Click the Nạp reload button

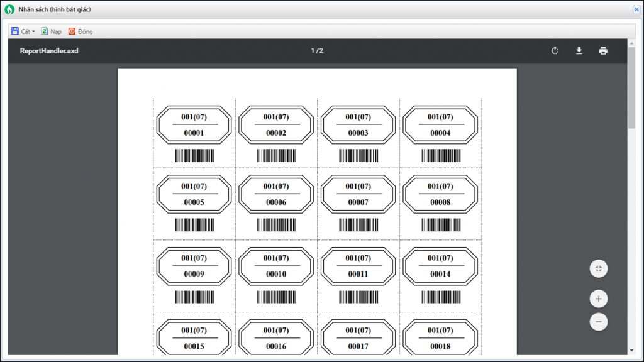(52, 31)
